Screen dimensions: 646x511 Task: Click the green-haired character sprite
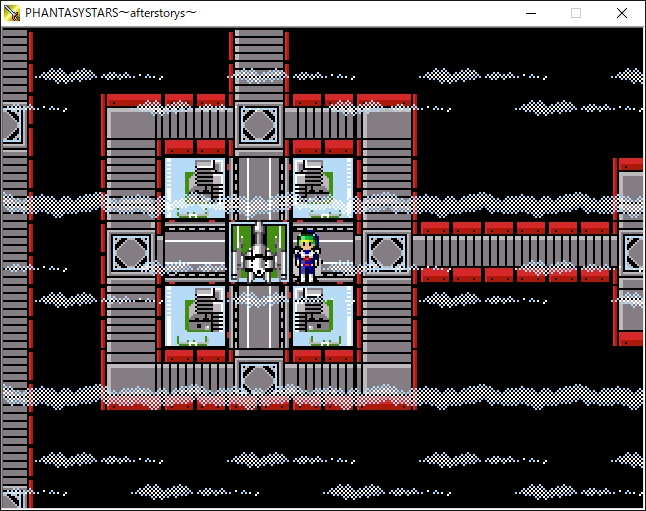pyautogui.click(x=307, y=254)
